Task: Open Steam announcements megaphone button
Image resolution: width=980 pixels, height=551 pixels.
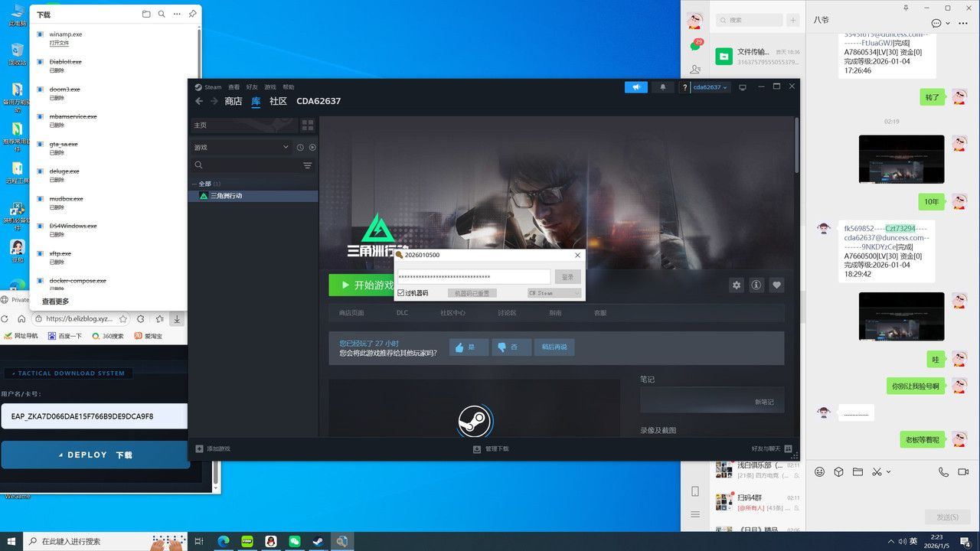Action: tap(635, 87)
